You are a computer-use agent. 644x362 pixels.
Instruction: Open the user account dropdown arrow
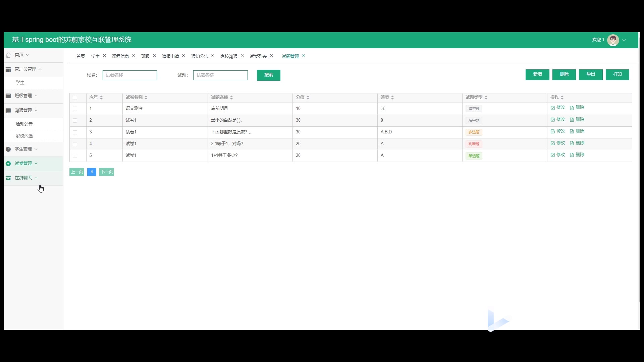click(624, 40)
